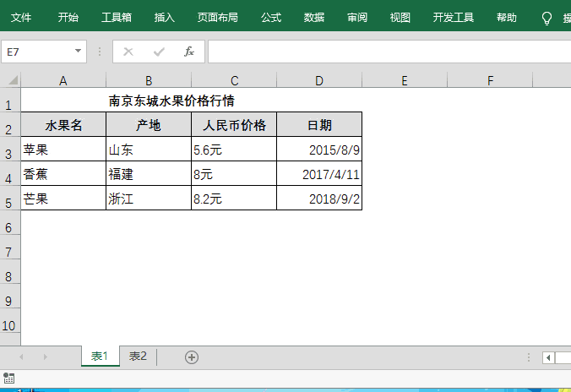
Task: Click the next sheet navigation arrow
Action: pyautogui.click(x=45, y=357)
